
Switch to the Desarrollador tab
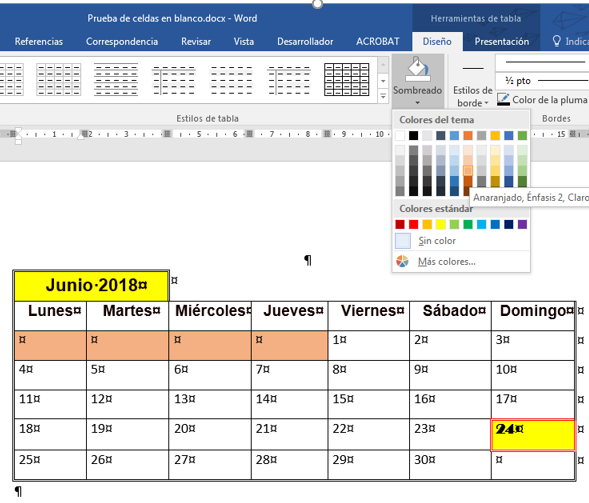(305, 41)
